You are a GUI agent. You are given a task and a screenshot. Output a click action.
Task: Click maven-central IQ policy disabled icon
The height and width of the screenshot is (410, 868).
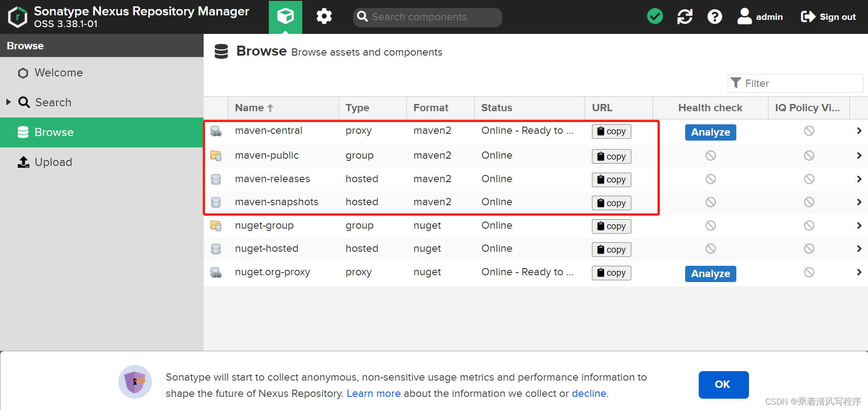tap(809, 131)
